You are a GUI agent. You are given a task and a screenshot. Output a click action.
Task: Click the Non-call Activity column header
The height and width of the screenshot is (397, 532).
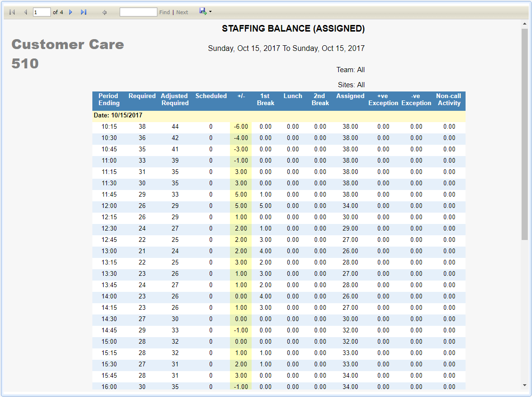pyautogui.click(x=449, y=99)
